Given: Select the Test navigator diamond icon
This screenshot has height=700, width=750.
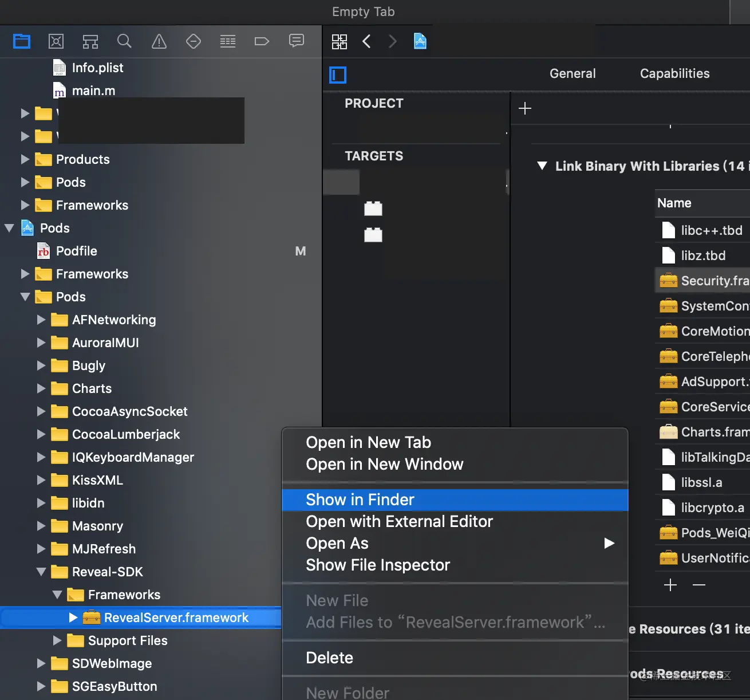Looking at the screenshot, I should (x=193, y=41).
